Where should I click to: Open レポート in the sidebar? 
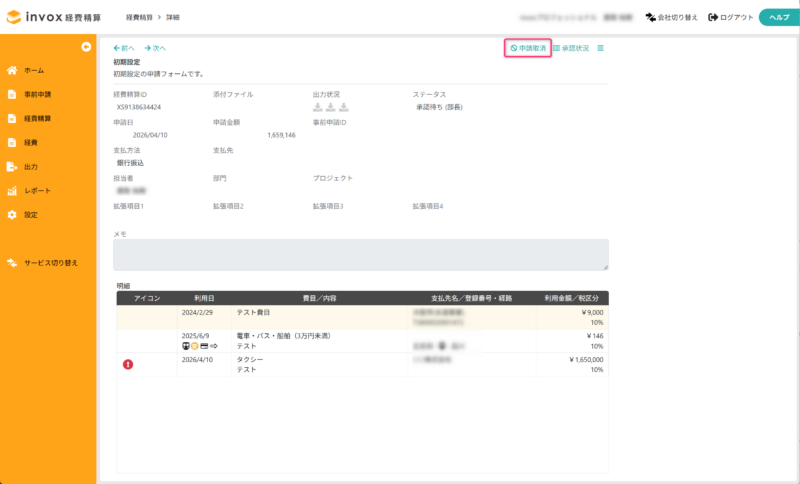pos(29,190)
